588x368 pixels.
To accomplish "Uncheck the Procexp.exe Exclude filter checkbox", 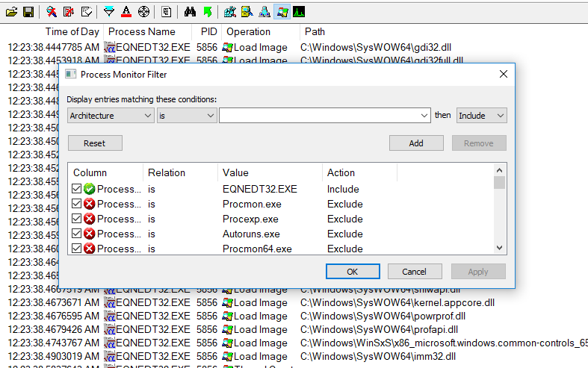I will (76, 219).
